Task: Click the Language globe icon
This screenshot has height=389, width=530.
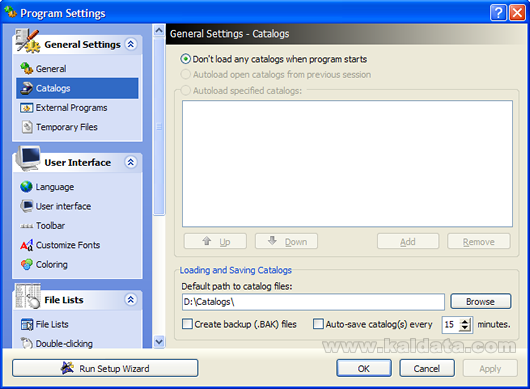Action: (26, 187)
